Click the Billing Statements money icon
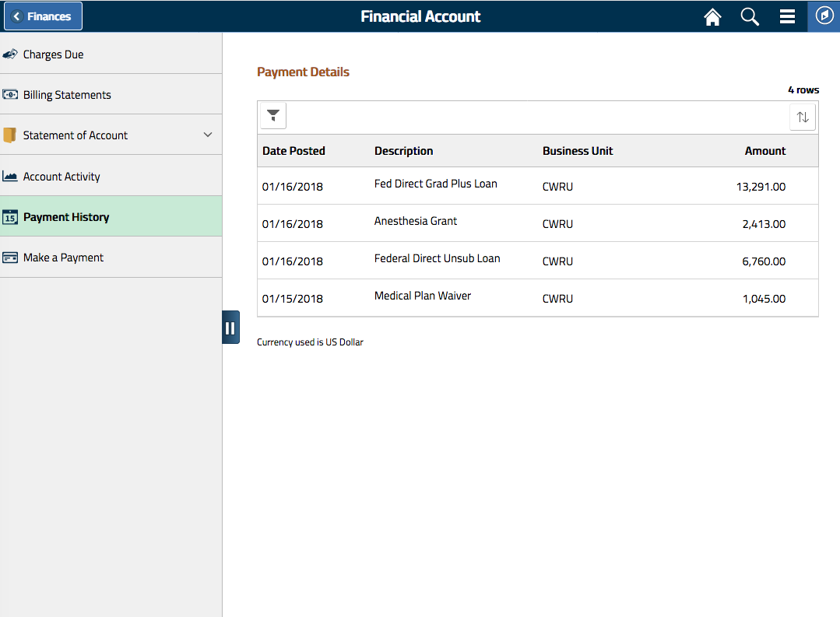Screen dimensions: 840x617 (x=10, y=95)
